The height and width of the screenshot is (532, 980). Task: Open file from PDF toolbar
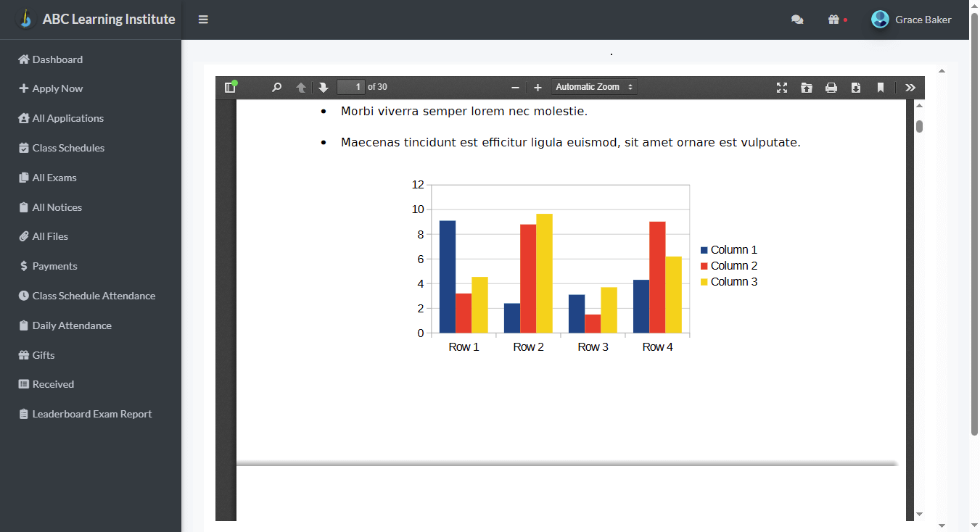click(x=807, y=88)
